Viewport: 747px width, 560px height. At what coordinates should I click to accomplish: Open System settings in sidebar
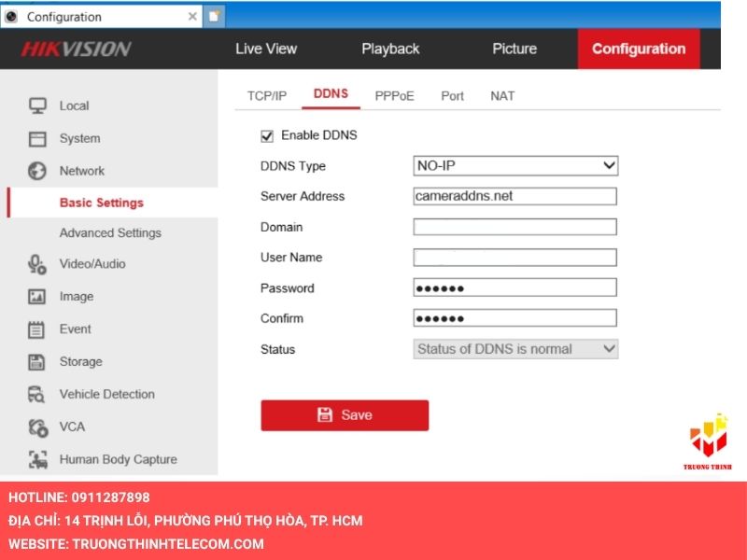[79, 138]
